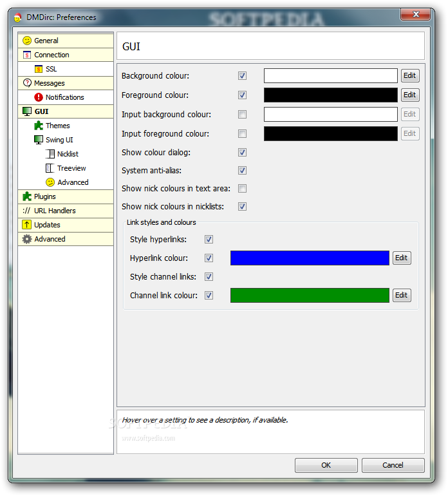Open the Plugins category
This screenshot has width=448, height=496.
(x=66, y=196)
